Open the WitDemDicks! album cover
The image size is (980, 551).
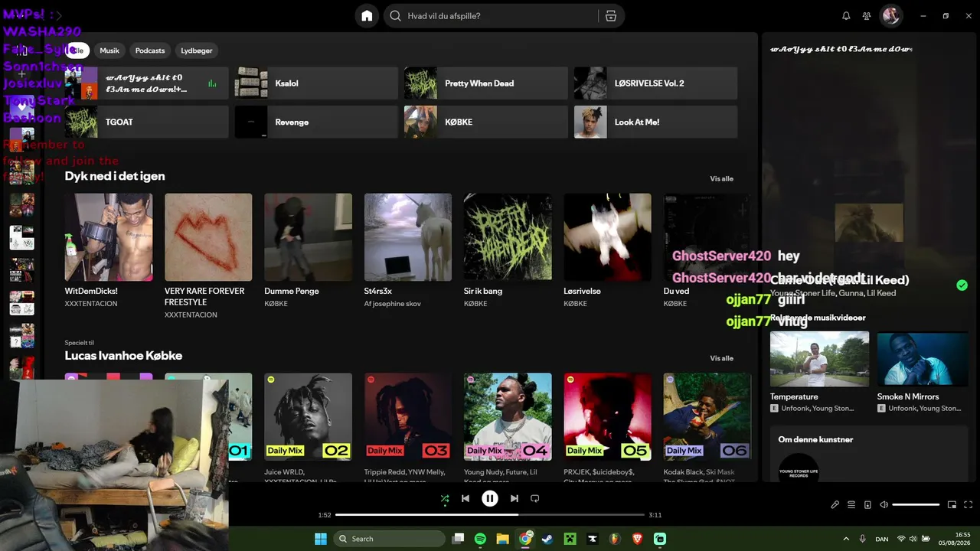click(109, 237)
